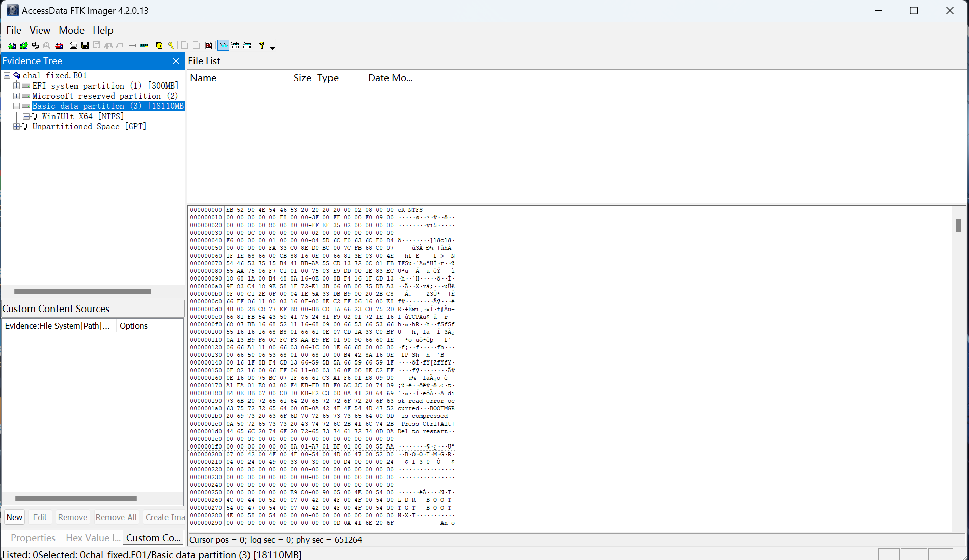The width and height of the screenshot is (969, 560).
Task: Switch viewer to Text mode icon
Action: point(235,46)
